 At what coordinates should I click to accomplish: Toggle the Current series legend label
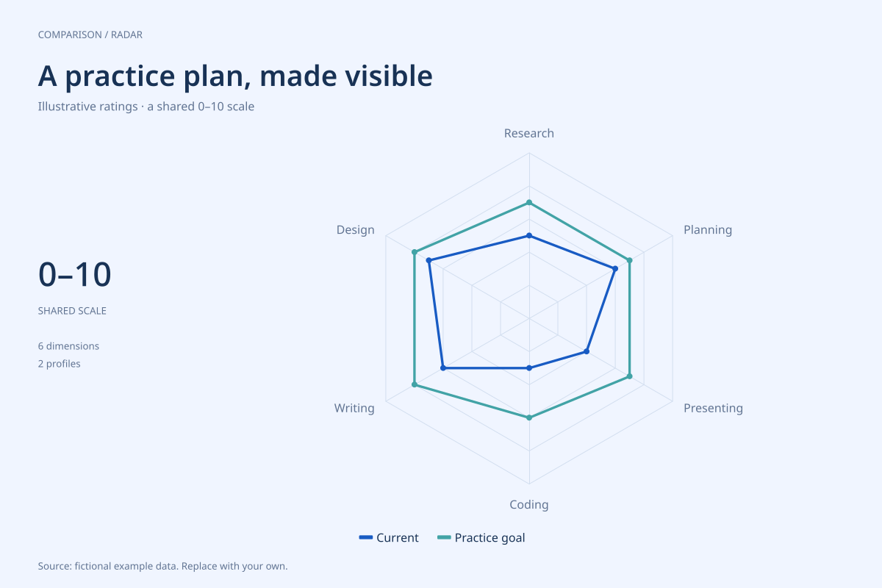coord(398,538)
